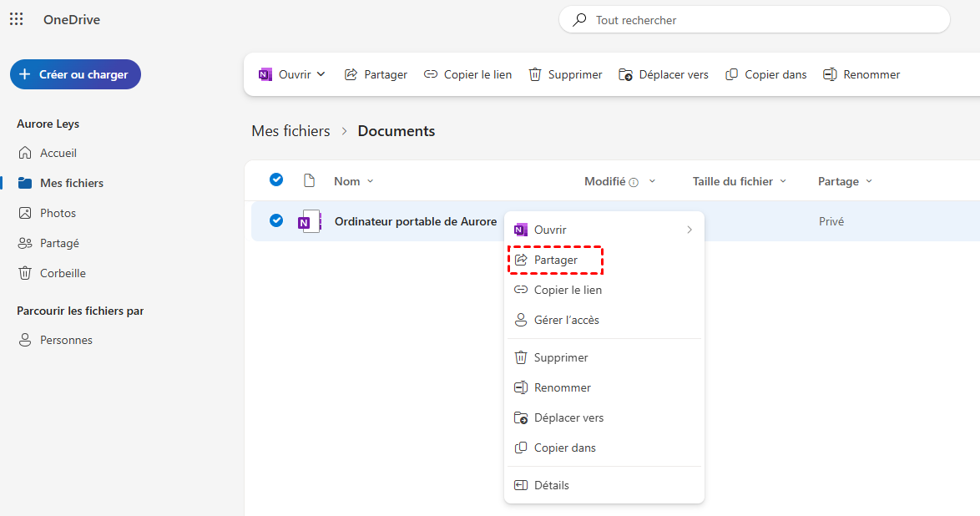The image size is (980, 516).
Task: Click the Modifié column info icon
Action: (634, 182)
